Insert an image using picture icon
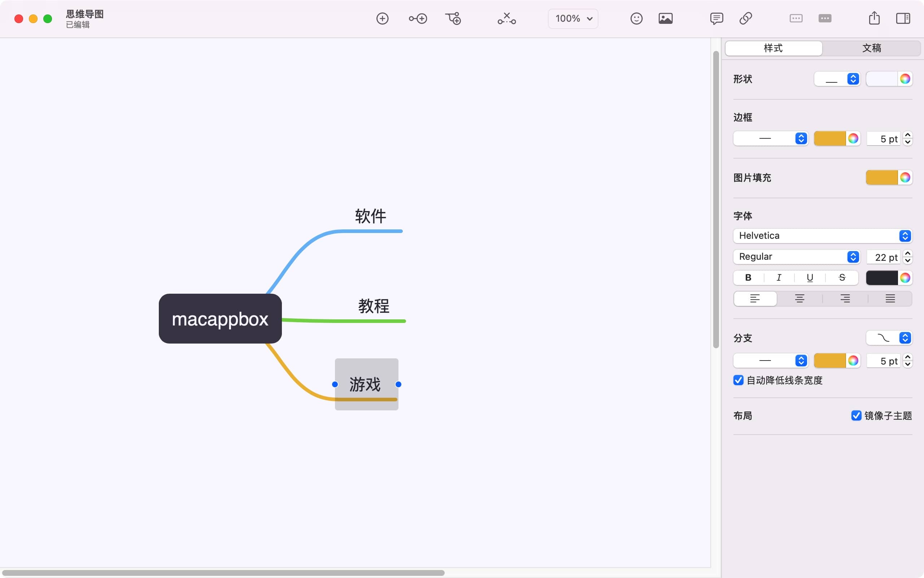 click(x=666, y=18)
